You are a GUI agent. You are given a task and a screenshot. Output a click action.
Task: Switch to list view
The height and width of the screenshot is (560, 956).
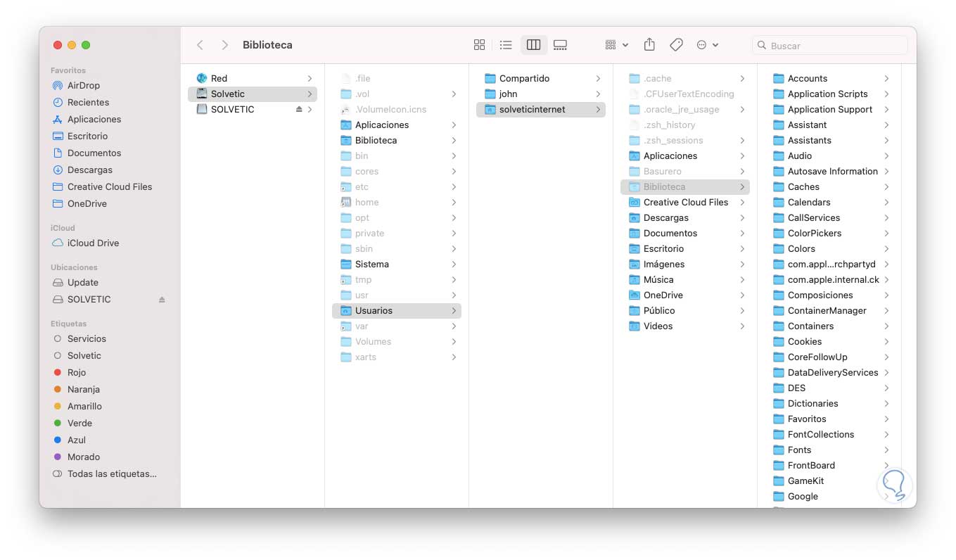506,45
